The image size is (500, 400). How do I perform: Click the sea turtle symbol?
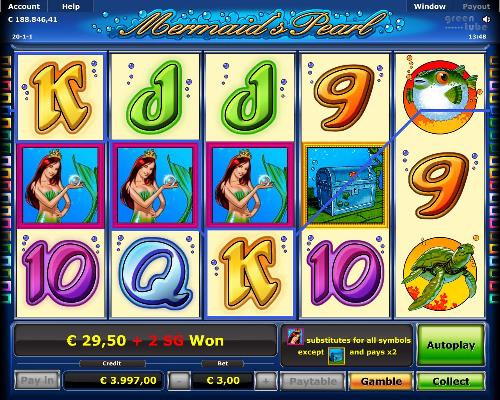[440, 274]
